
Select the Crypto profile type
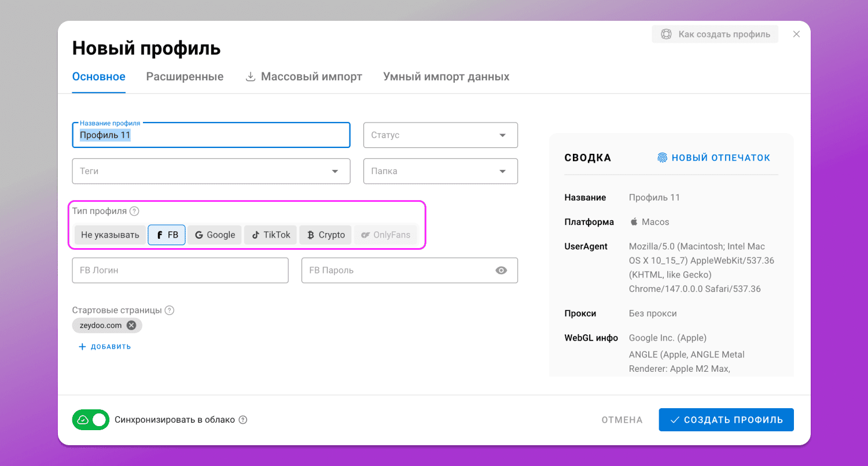[x=325, y=235]
